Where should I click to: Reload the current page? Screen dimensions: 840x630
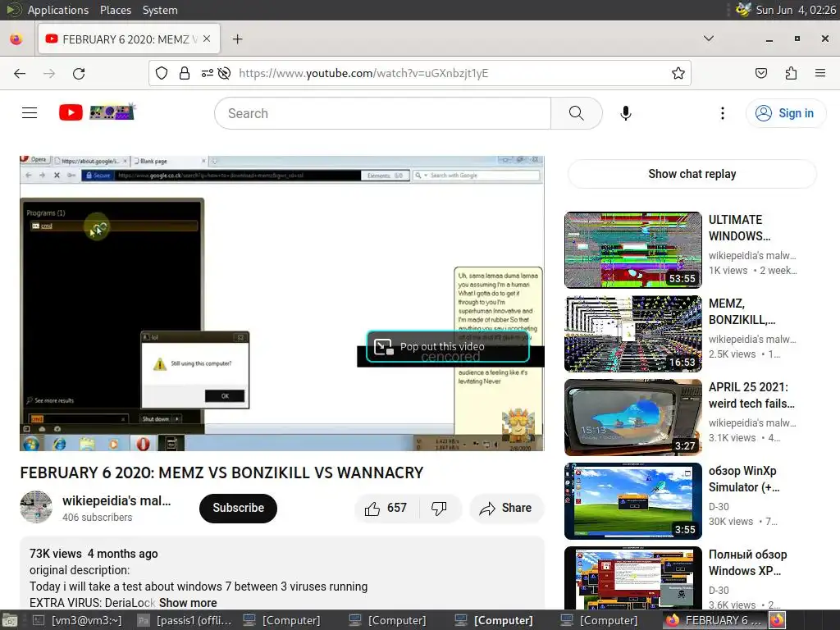point(79,73)
